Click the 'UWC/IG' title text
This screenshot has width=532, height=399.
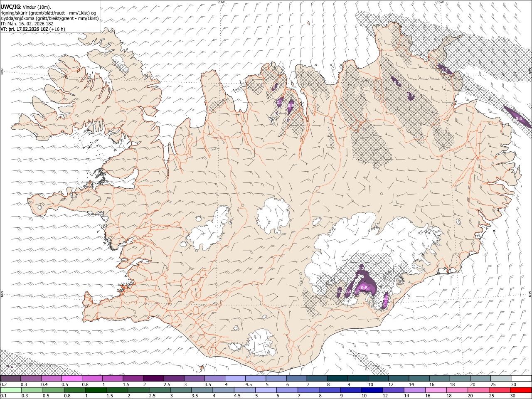(x=10, y=6)
